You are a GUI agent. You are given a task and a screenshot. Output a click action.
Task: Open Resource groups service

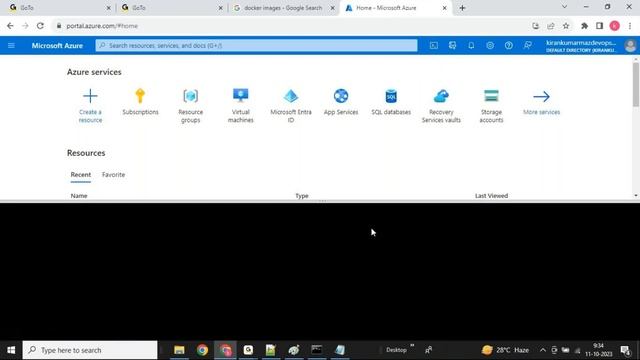click(191, 106)
